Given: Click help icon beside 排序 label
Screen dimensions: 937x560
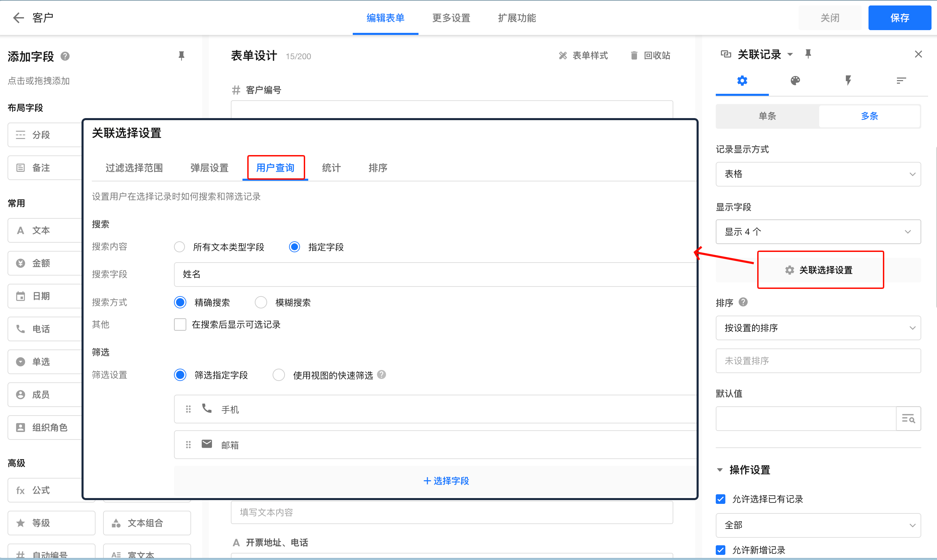Looking at the screenshot, I should click(x=743, y=302).
